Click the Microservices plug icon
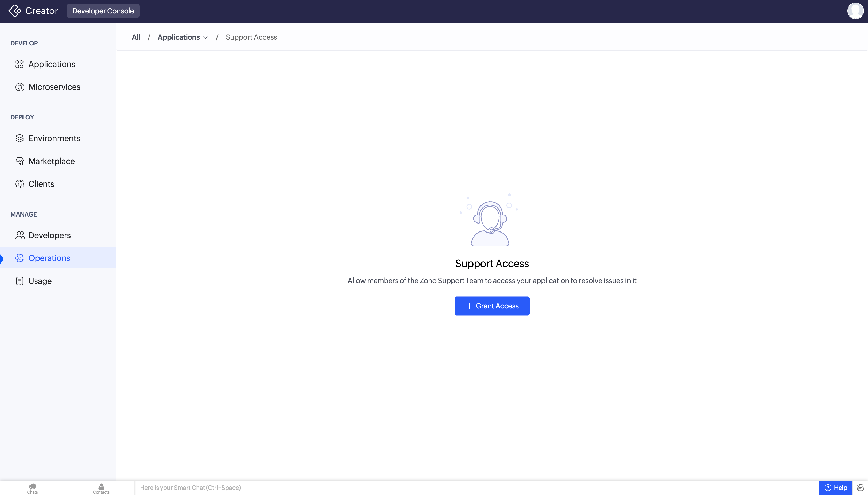 click(x=20, y=87)
